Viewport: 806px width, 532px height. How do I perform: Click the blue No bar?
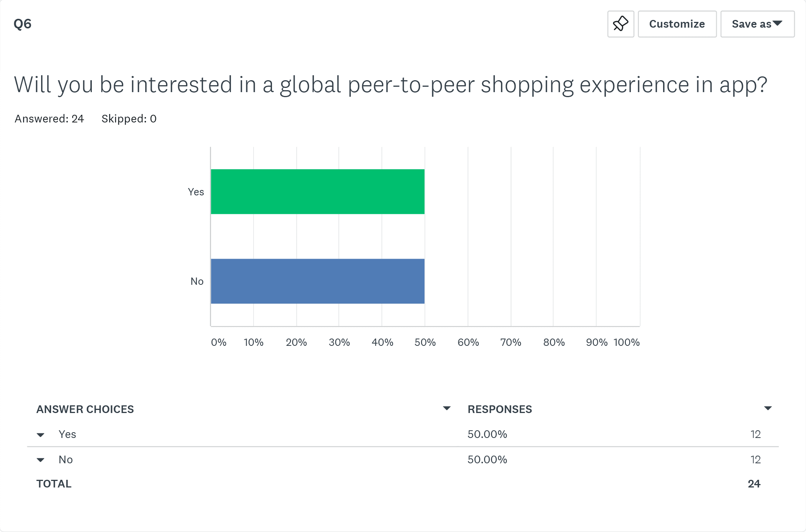click(x=318, y=281)
